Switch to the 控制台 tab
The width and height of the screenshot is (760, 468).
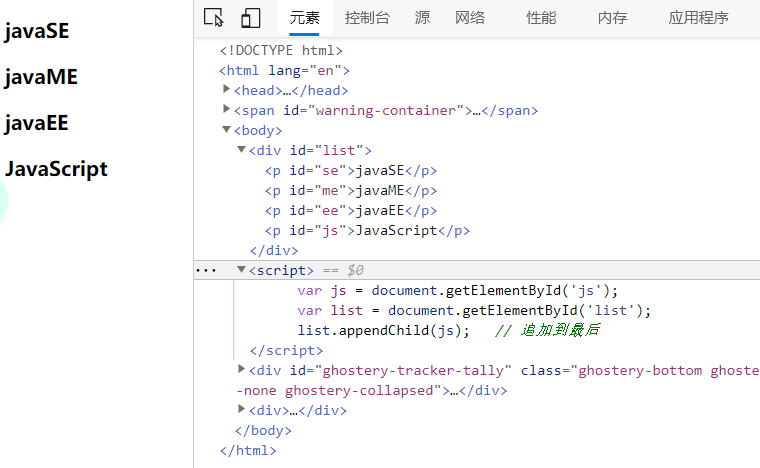(367, 17)
